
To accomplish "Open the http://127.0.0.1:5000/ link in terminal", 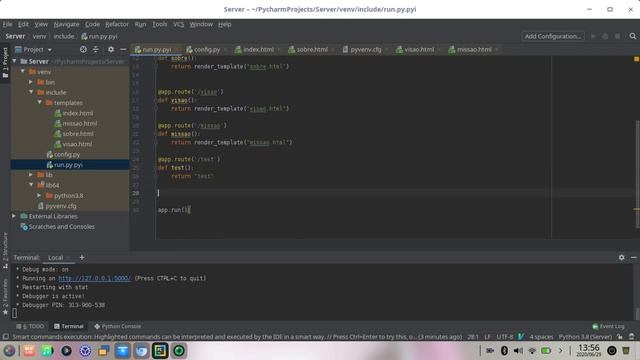I will tap(94, 278).
